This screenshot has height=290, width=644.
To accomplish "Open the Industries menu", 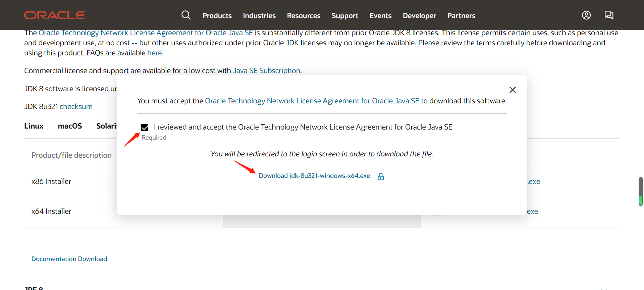I will click(x=259, y=16).
